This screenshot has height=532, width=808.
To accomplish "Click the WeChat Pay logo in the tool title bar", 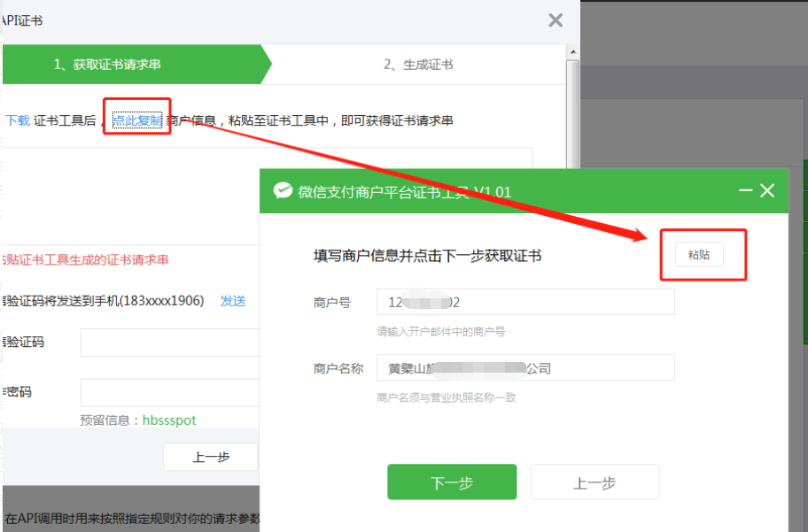I will tap(282, 189).
